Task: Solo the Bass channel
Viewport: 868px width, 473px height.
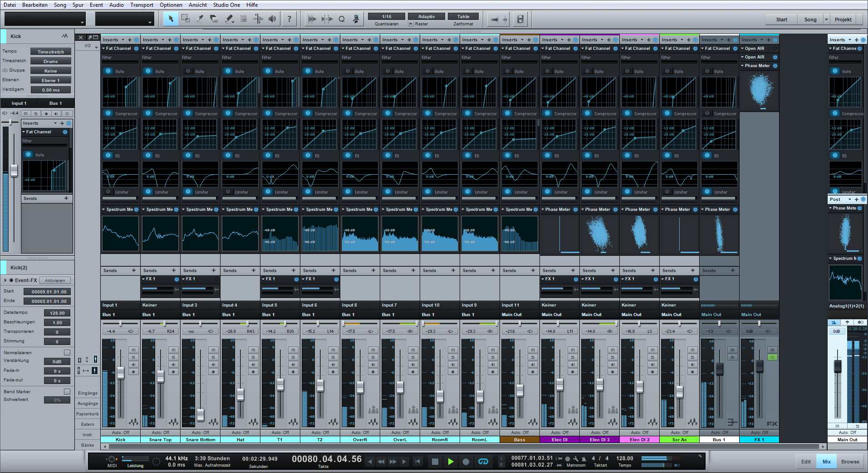Action: click(533, 357)
